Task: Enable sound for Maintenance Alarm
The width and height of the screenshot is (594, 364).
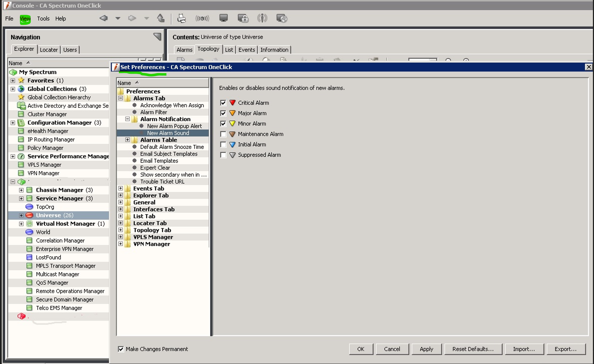Action: (x=223, y=134)
